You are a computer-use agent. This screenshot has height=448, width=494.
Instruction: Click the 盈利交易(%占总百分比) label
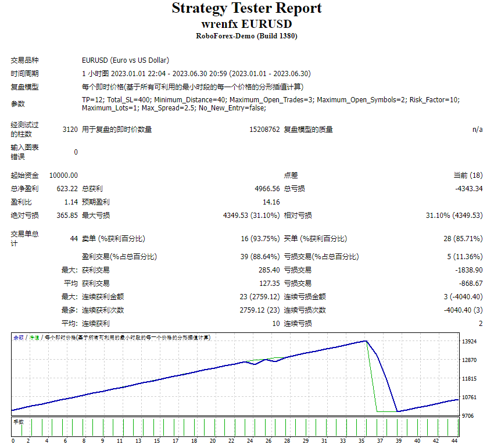[119, 257]
